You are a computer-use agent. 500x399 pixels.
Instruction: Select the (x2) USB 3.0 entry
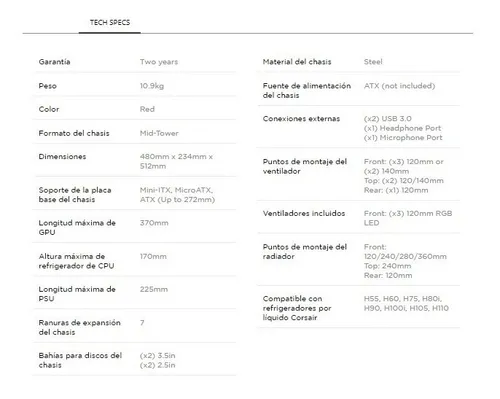click(x=388, y=119)
